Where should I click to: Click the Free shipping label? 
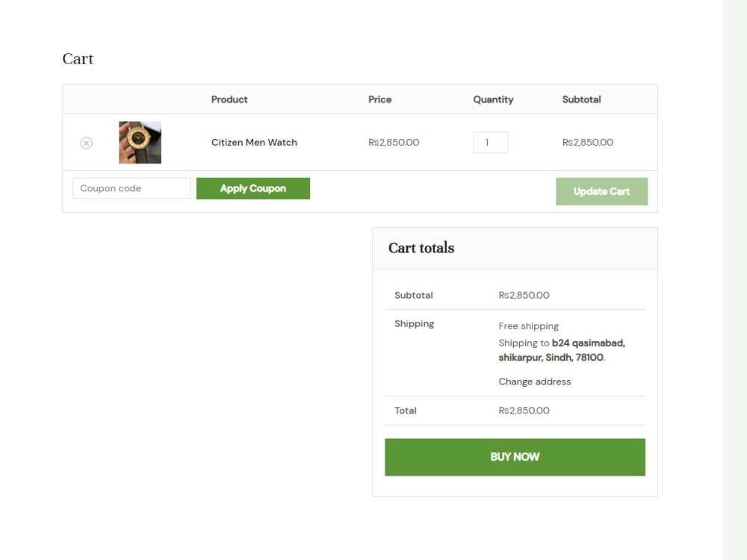[x=528, y=326]
